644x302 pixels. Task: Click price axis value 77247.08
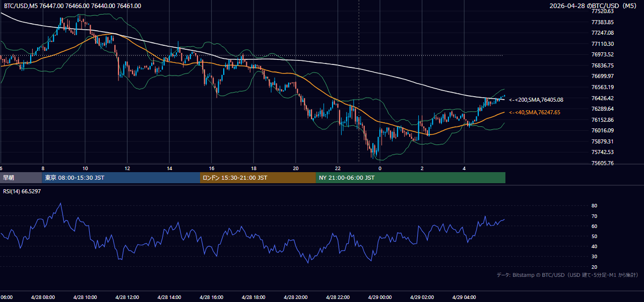pos(603,33)
